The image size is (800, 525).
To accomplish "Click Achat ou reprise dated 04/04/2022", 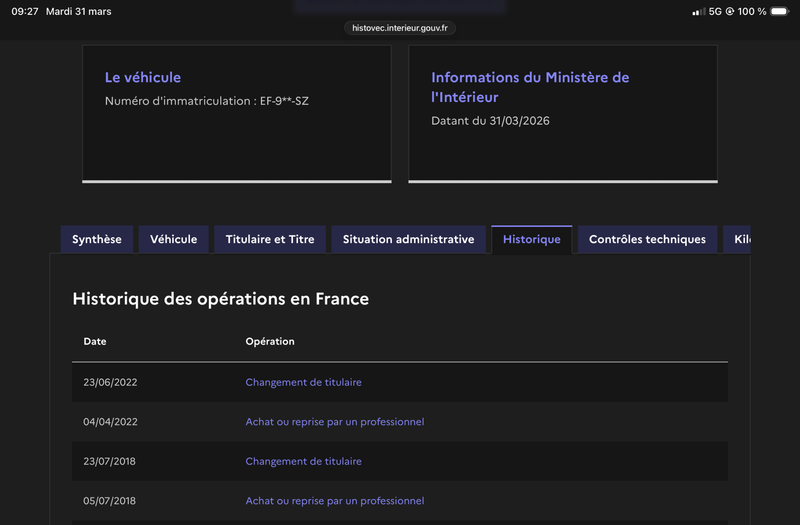I will pyautogui.click(x=335, y=422).
